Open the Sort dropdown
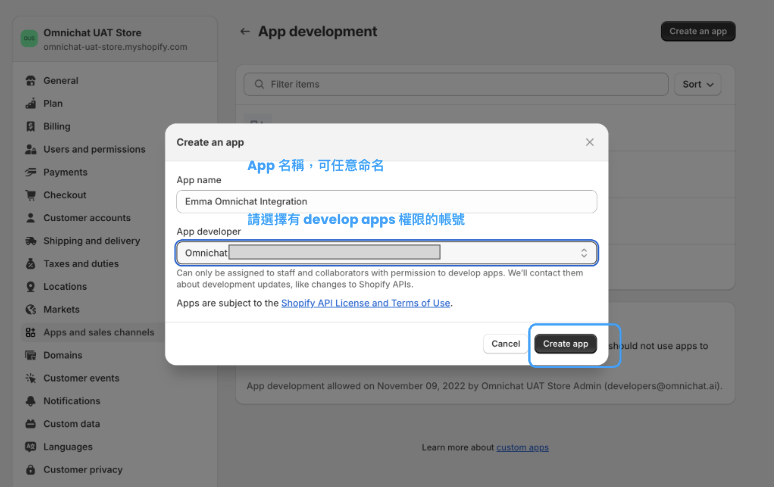774x487 pixels. click(x=697, y=84)
